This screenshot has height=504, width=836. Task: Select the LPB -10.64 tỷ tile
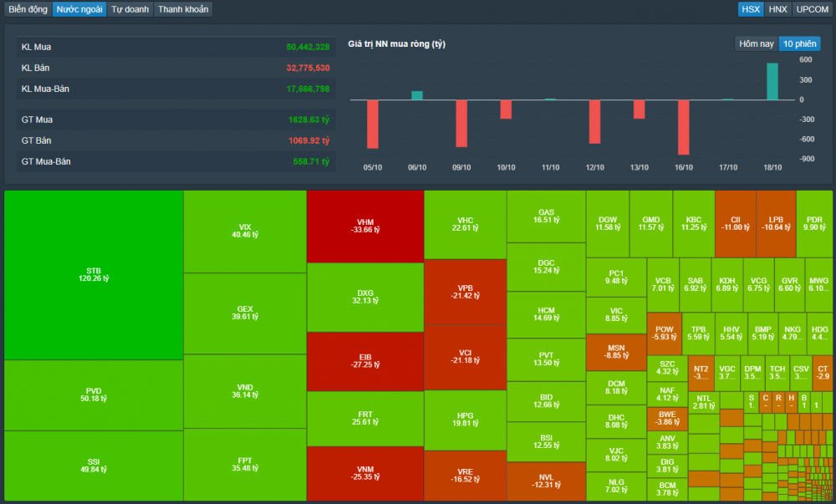[776, 224]
